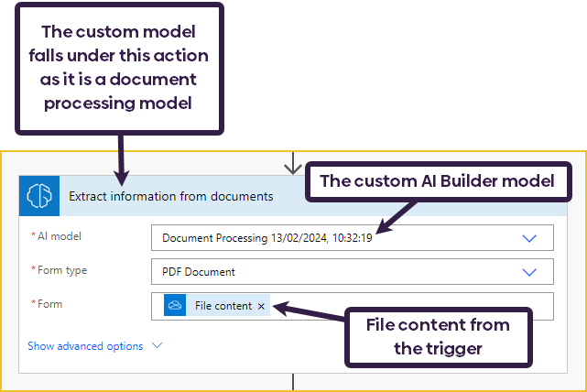Click the AI Builder brain icon
This screenshot has height=392, width=587.
pyautogui.click(x=39, y=196)
